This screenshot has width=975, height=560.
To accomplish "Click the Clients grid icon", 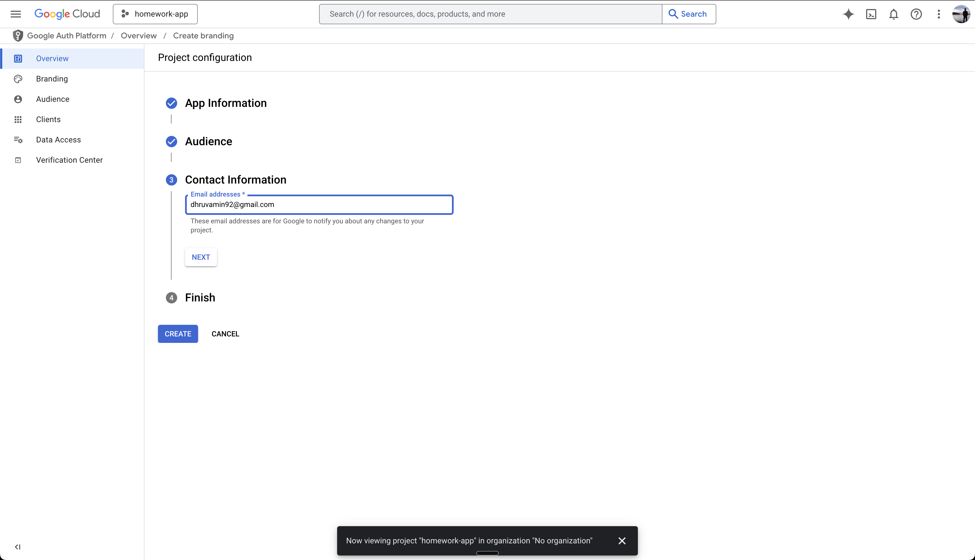I will [18, 120].
